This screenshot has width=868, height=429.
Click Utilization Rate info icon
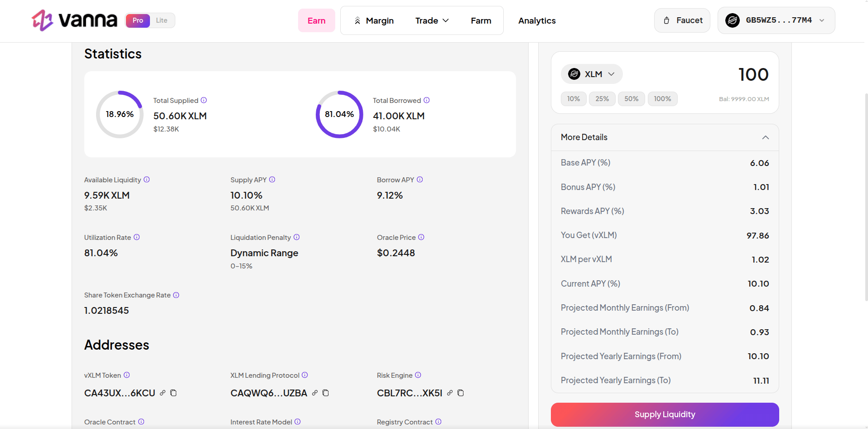(137, 237)
